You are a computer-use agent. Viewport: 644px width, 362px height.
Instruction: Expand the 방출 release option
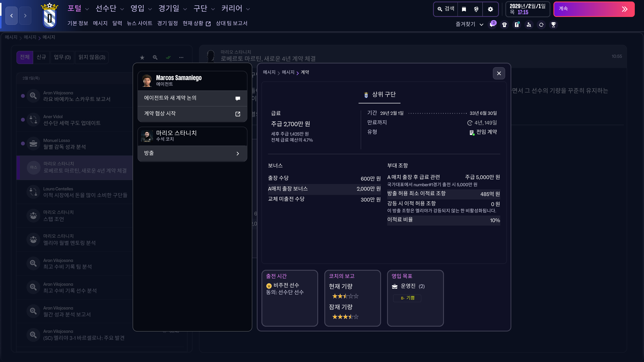(192, 153)
